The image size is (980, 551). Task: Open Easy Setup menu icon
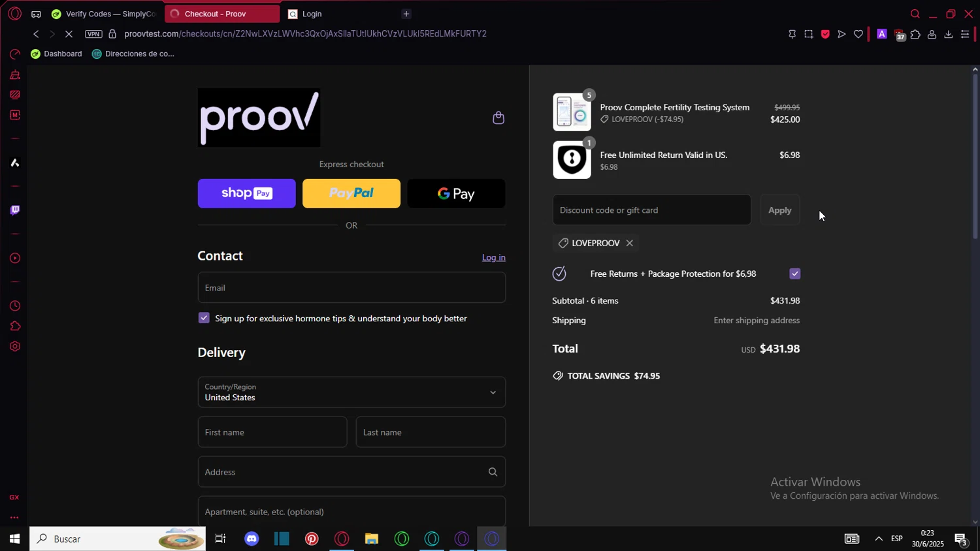pos(965,34)
